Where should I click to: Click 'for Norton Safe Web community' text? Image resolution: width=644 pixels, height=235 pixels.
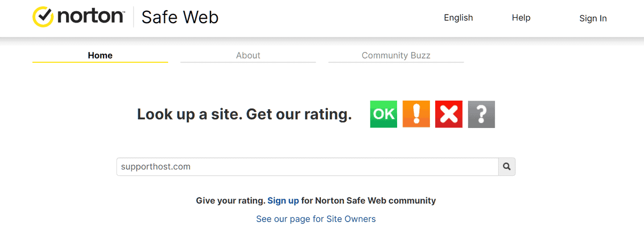pyautogui.click(x=368, y=201)
